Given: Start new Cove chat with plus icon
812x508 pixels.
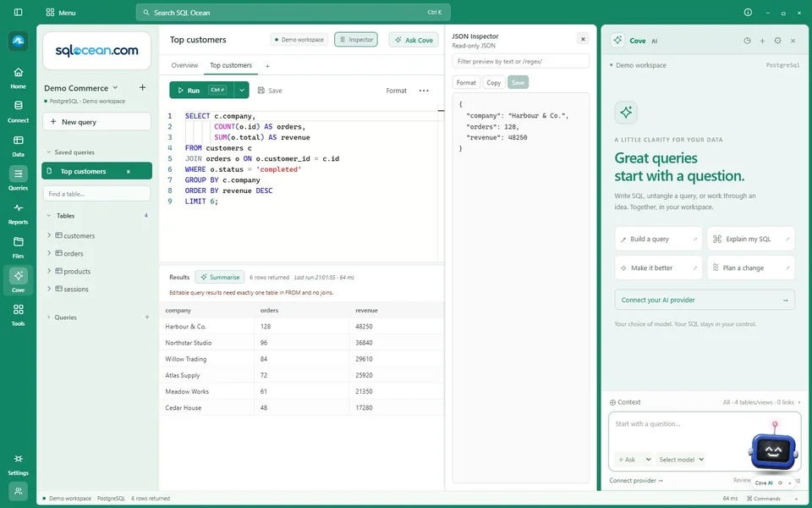Looking at the screenshot, I should pyautogui.click(x=762, y=41).
